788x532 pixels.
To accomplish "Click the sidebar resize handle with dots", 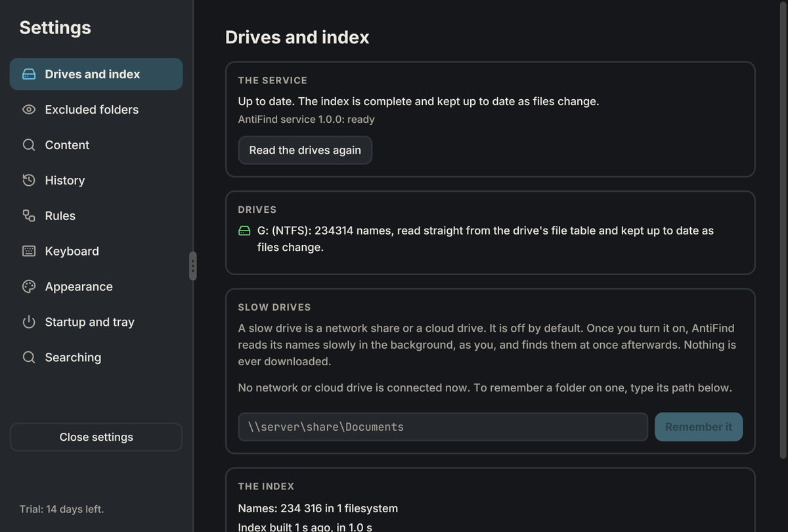I will [x=192, y=266].
